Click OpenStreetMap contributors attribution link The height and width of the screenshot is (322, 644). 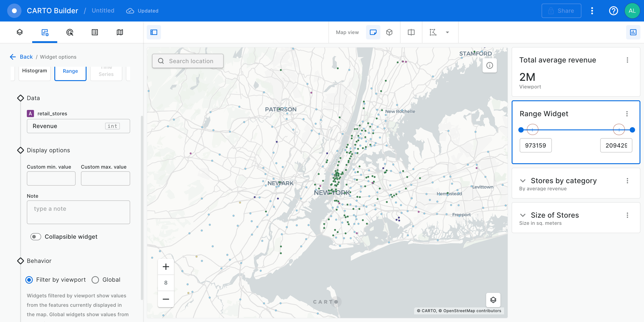tap(470, 311)
